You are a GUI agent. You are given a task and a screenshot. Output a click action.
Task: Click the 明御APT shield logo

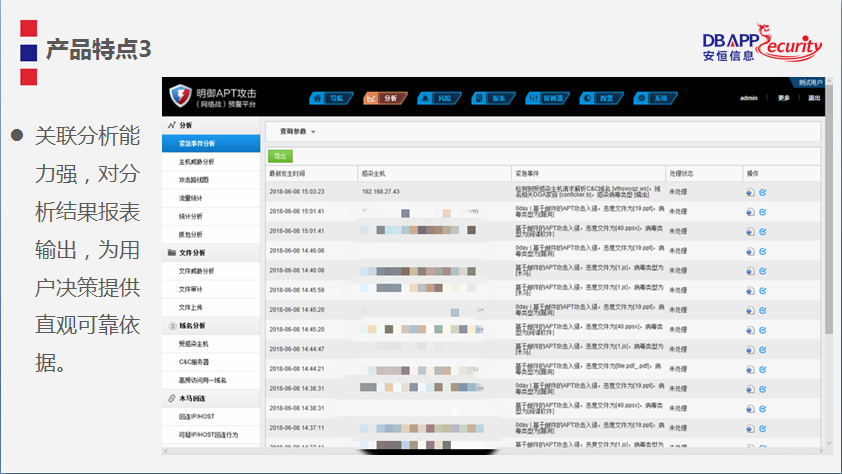pos(180,96)
